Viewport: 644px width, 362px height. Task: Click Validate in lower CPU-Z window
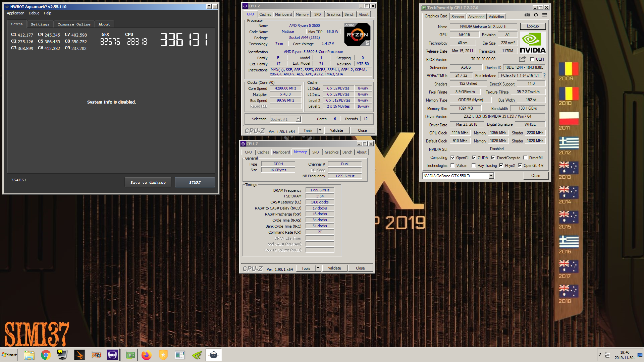click(x=334, y=268)
